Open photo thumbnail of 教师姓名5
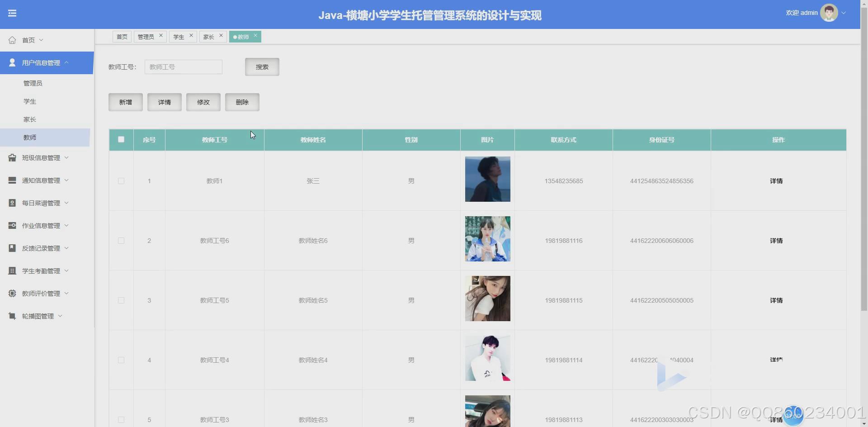This screenshot has height=427, width=868. click(x=488, y=299)
